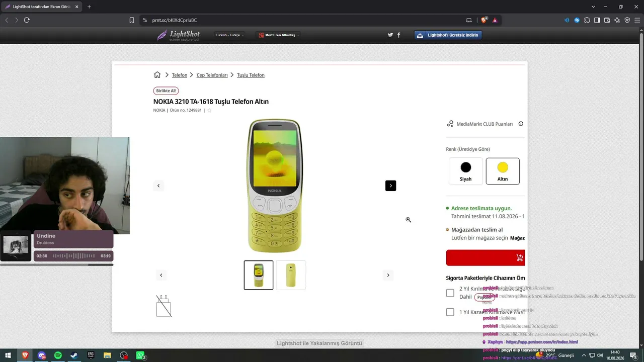Show next product image with black arrow

(390, 186)
